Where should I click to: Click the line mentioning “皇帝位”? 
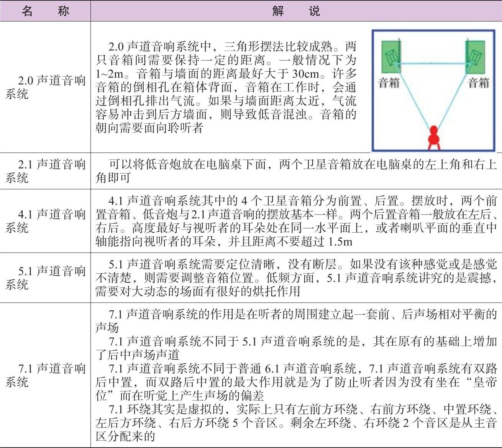click(x=296, y=382)
